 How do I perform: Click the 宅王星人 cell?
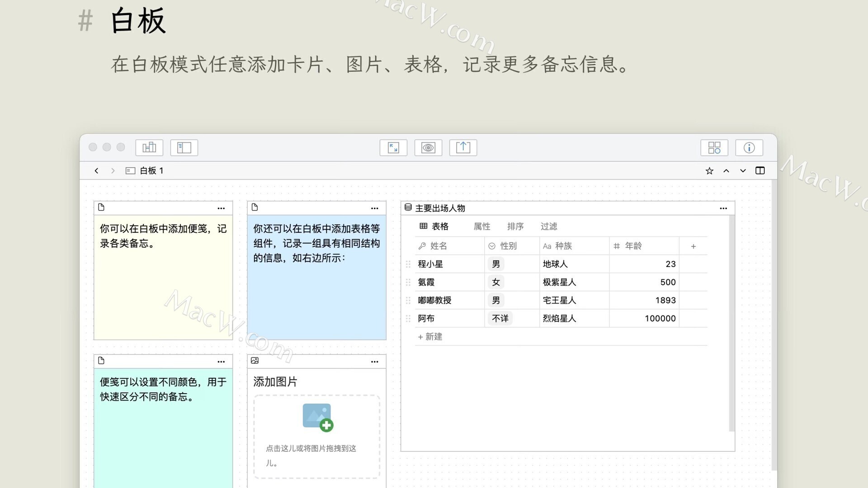click(574, 300)
